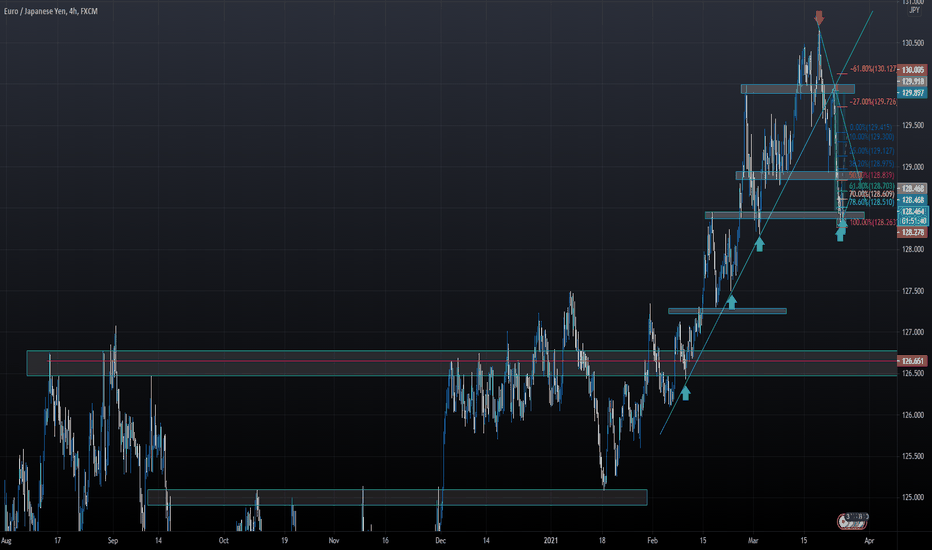Screen dimensions: 932x550
Task: Click the 100.00%(128.263) Fibonacci level label
Action: point(873,222)
